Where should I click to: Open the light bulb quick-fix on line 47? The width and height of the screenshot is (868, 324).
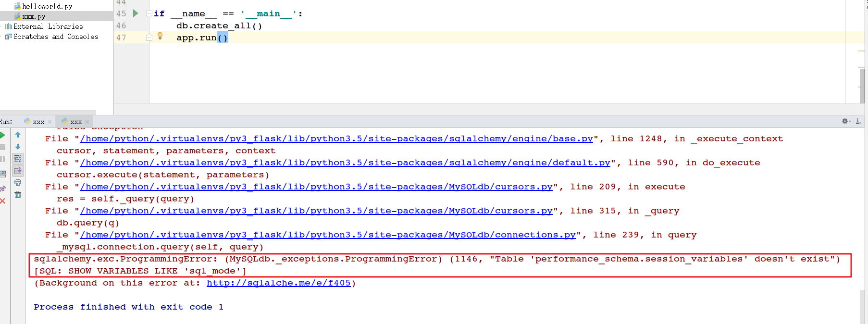[x=160, y=36]
